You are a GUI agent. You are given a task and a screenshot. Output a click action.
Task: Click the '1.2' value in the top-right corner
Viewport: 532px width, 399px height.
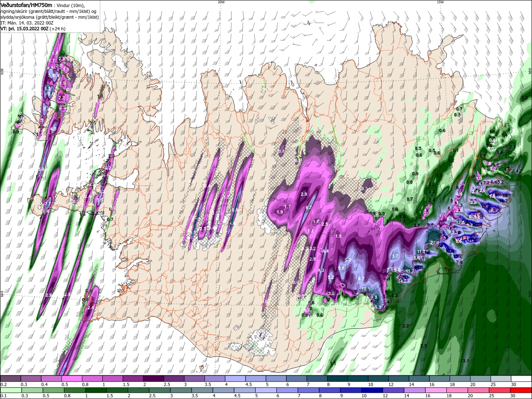tap(524, 98)
